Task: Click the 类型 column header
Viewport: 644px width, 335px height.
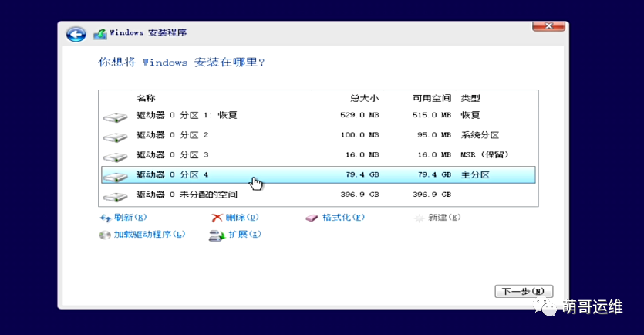Action: click(470, 98)
